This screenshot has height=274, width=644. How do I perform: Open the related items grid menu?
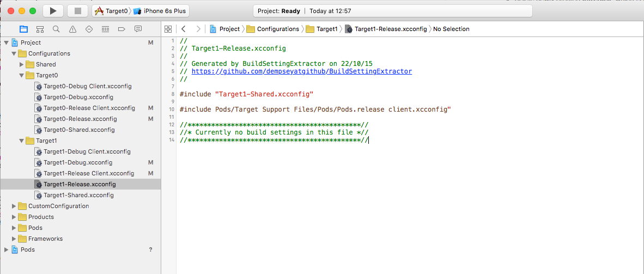pos(168,29)
